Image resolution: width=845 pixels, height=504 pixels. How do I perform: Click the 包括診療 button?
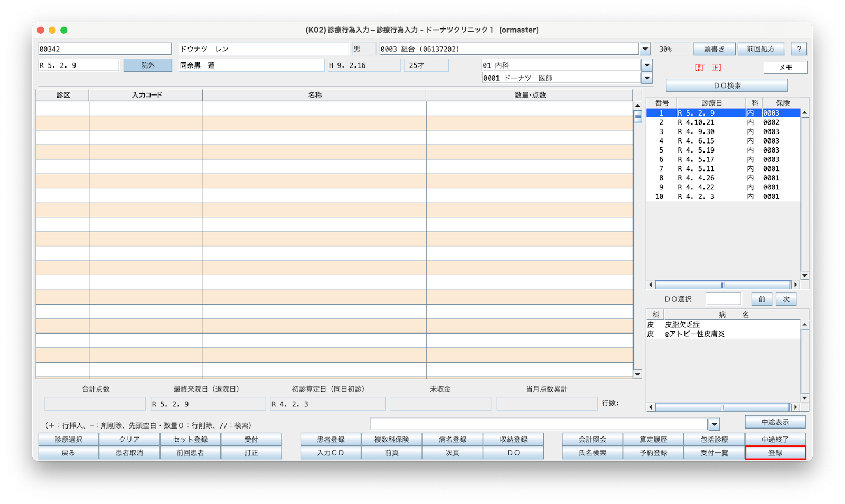715,439
